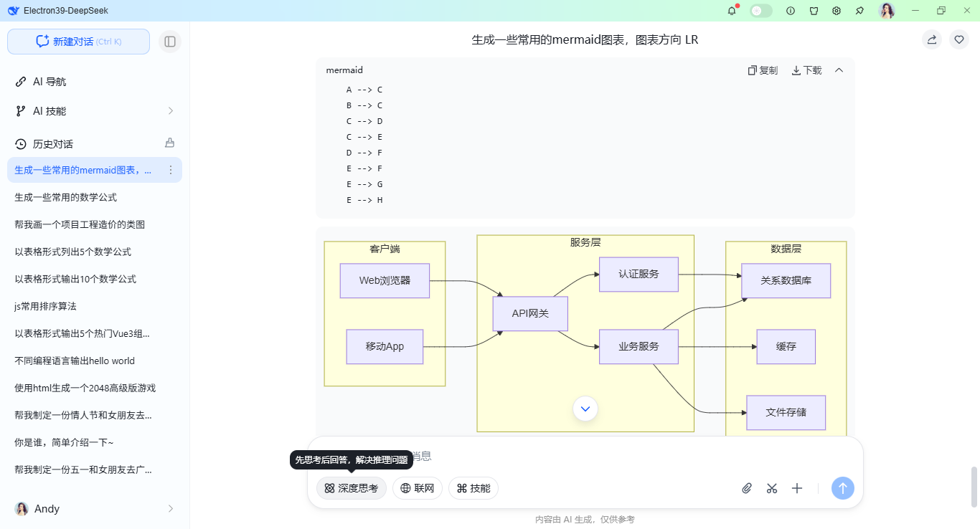Expand the AI 技能 section
The image size is (980, 529).
170,111
